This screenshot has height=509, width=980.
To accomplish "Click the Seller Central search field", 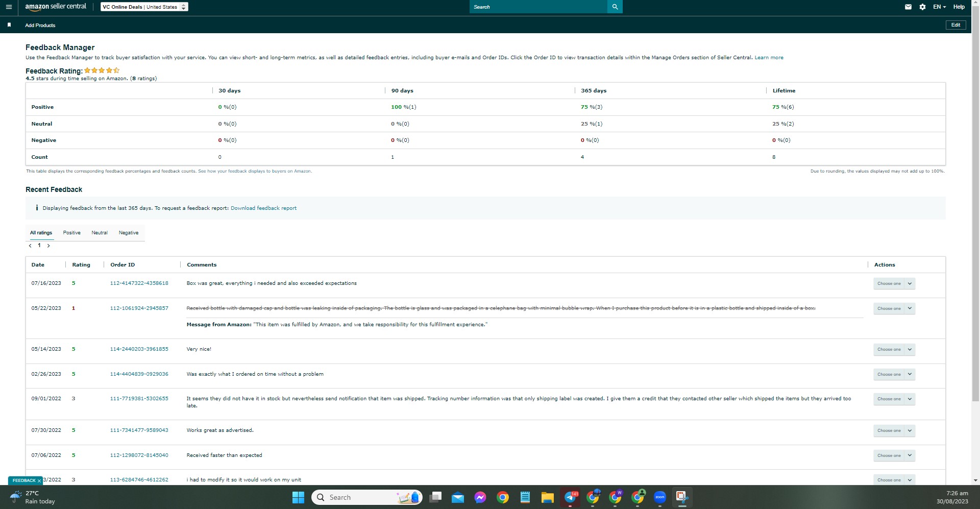I will (538, 7).
